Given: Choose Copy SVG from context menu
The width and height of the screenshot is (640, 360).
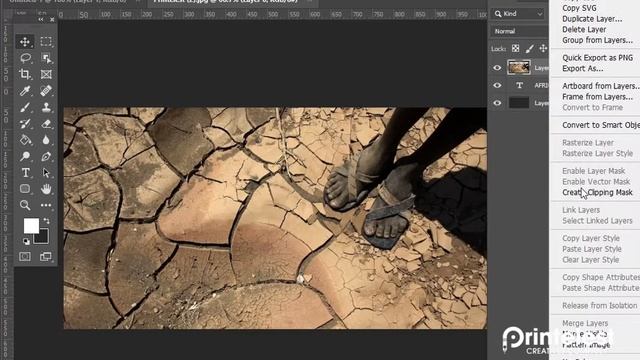Looking at the screenshot, I should [579, 8].
